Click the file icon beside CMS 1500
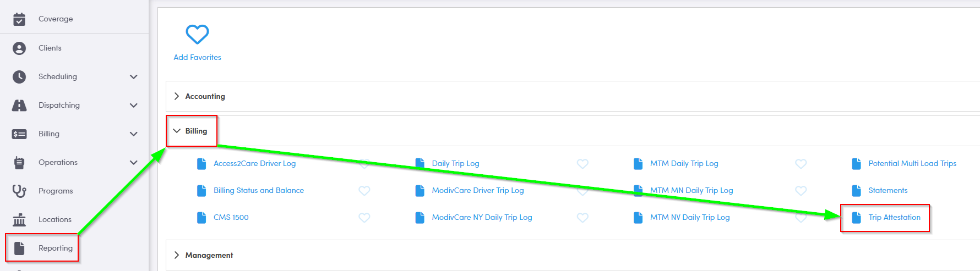The image size is (980, 271). (202, 218)
